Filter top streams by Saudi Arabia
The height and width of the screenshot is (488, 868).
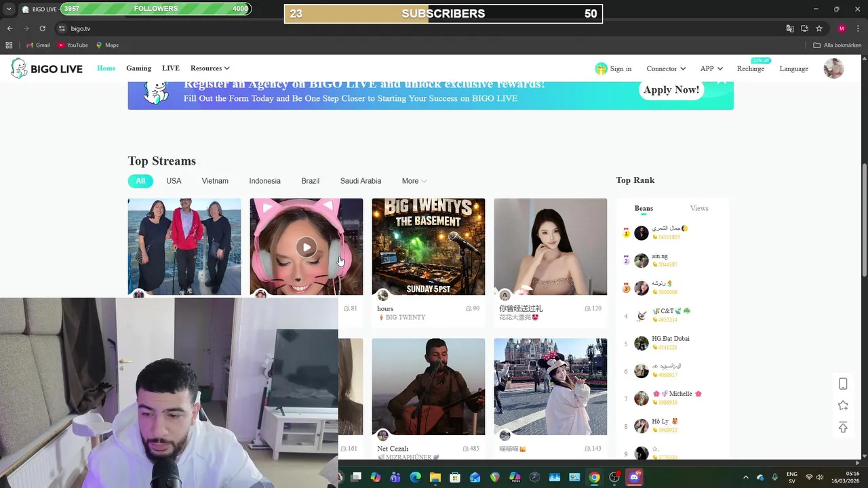click(361, 181)
